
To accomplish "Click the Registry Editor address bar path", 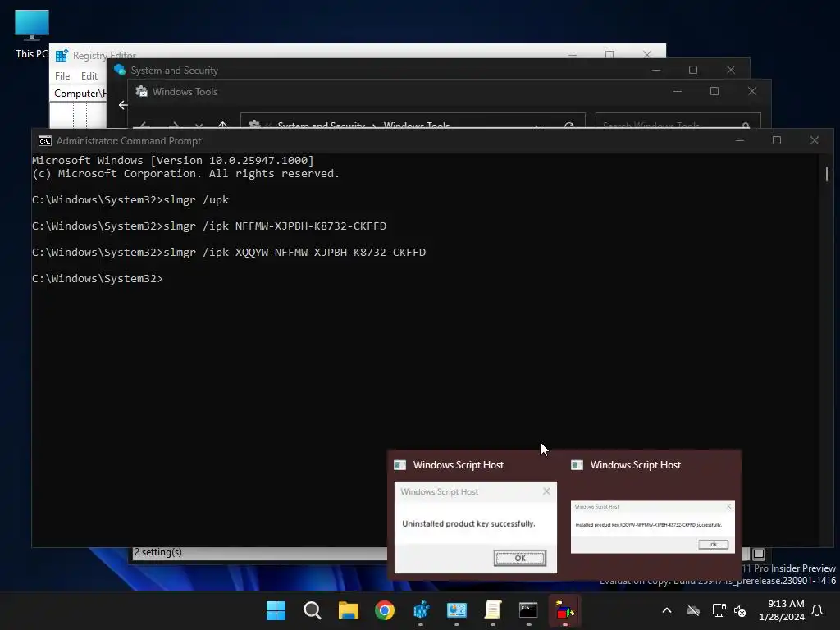I will (x=80, y=94).
